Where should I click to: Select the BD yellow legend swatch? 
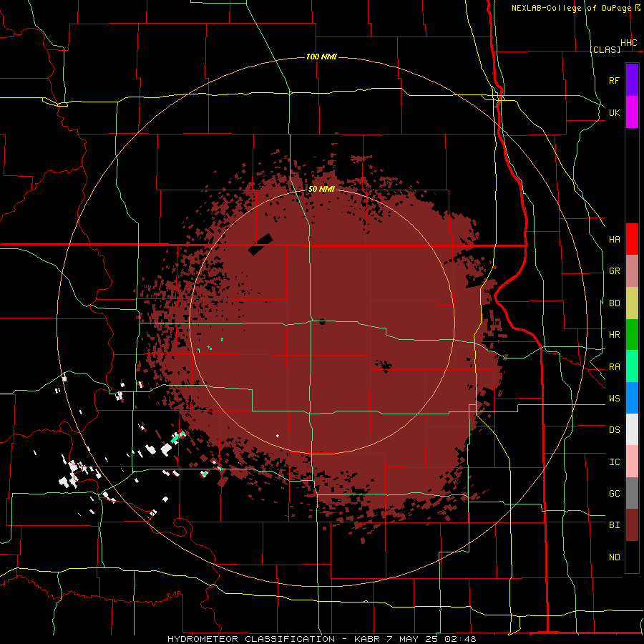pos(632,303)
